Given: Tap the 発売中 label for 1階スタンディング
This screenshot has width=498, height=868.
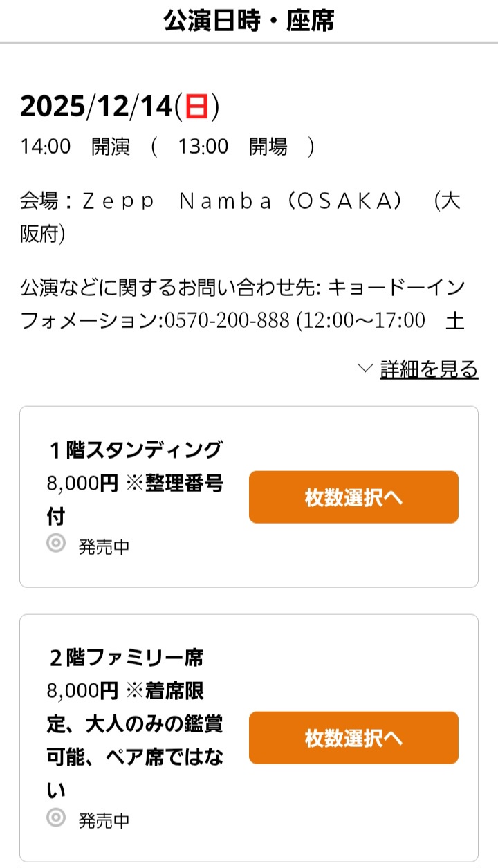Looking at the screenshot, I should click(104, 547).
